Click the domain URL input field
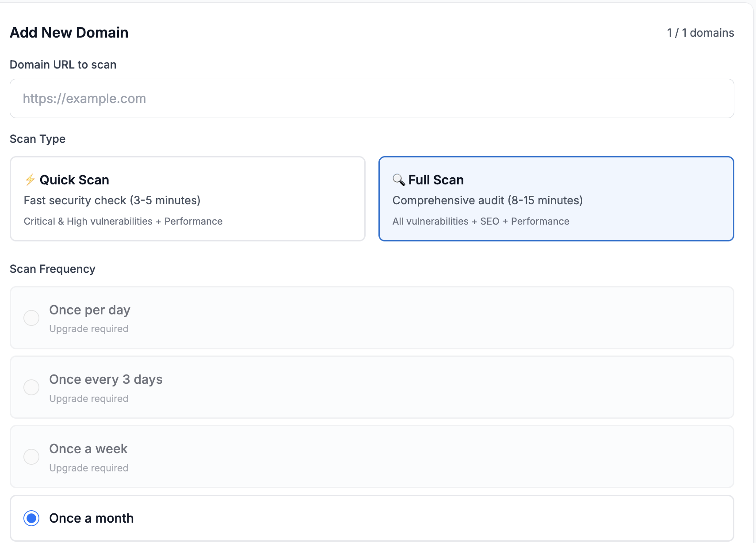756x543 pixels. click(x=371, y=98)
